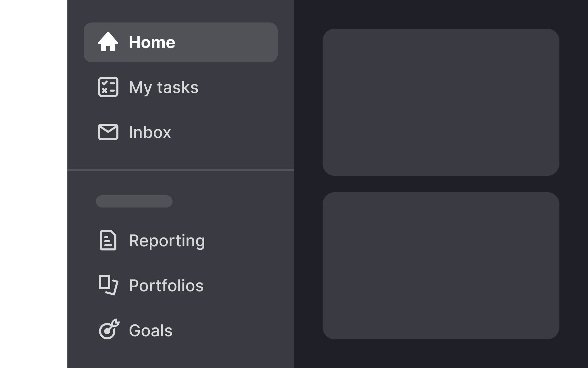This screenshot has height=368, width=588.
Task: Click the Goals target-and-arrow icon
Action: 108,329
